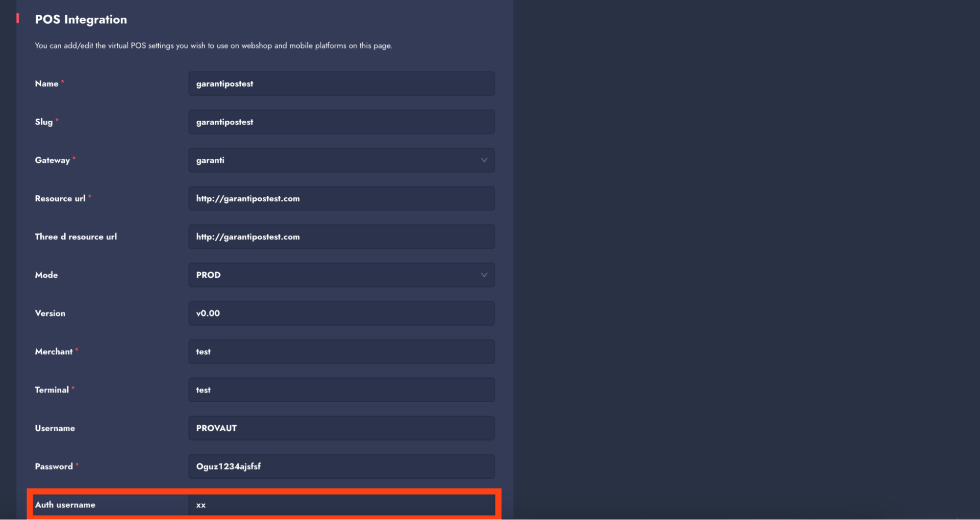Click the Name input field
The height and width of the screenshot is (520, 980).
[341, 84]
